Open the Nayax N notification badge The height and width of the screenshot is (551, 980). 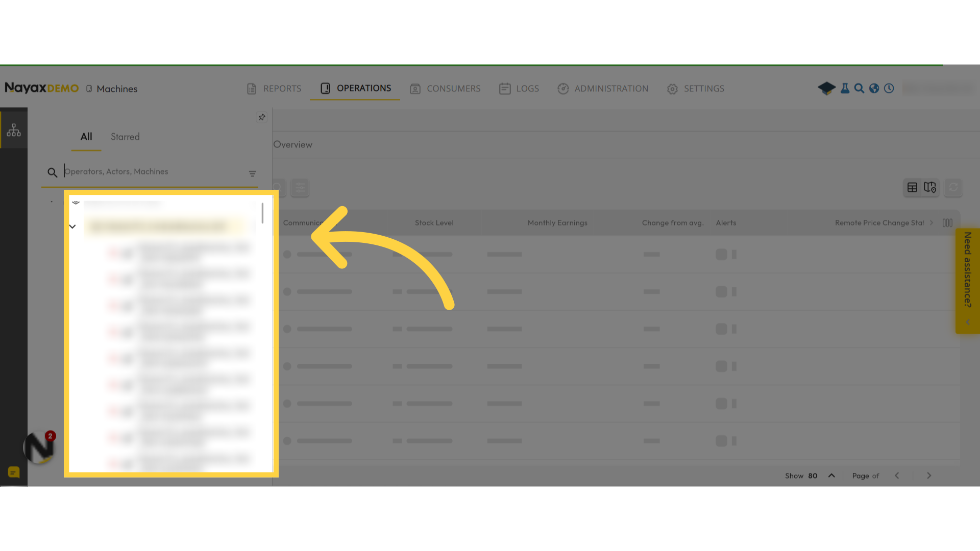click(39, 447)
